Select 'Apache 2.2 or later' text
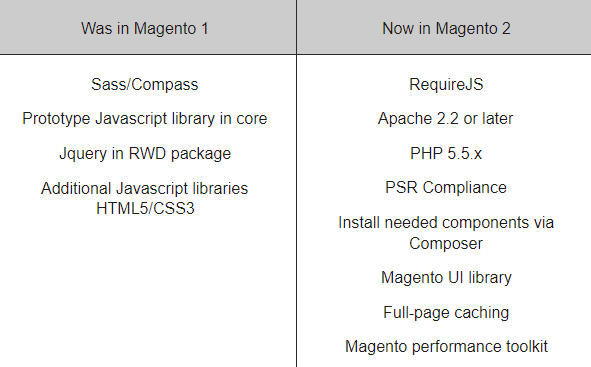The width and height of the screenshot is (591, 367). (x=446, y=119)
